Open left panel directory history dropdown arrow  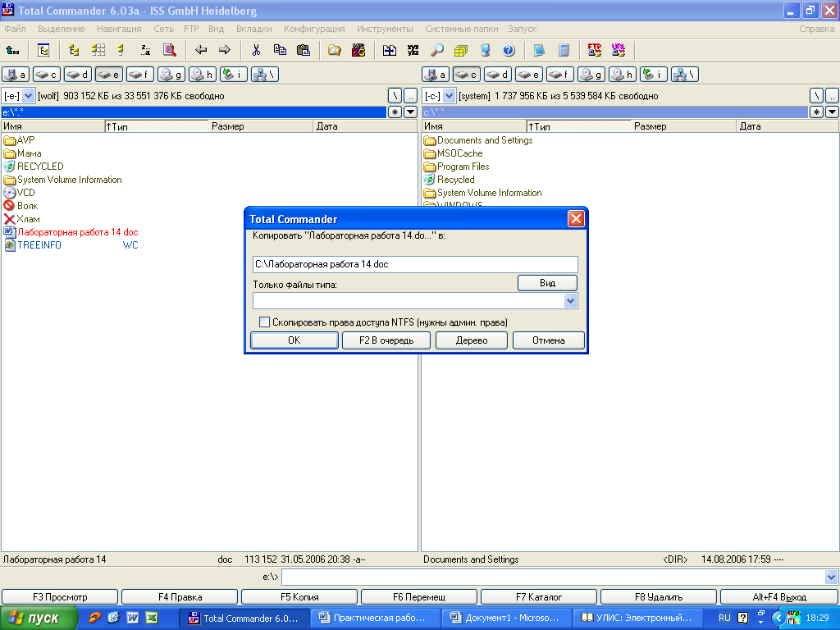[x=410, y=112]
